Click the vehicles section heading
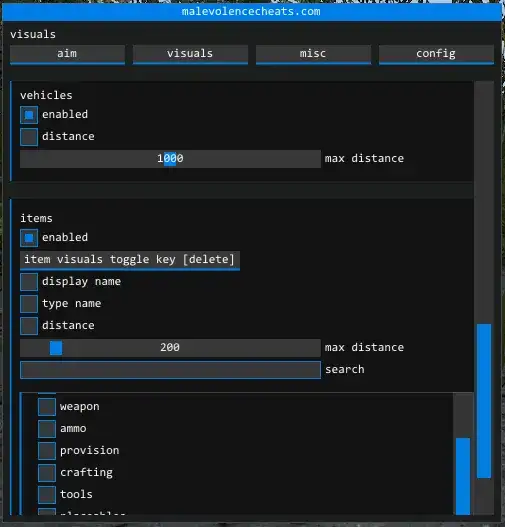 [46, 95]
